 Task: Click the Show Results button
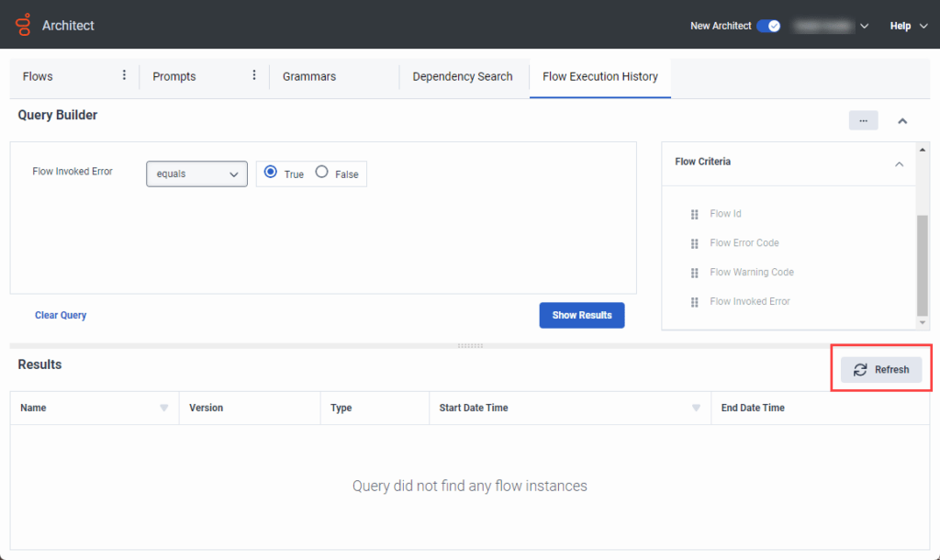pos(581,315)
